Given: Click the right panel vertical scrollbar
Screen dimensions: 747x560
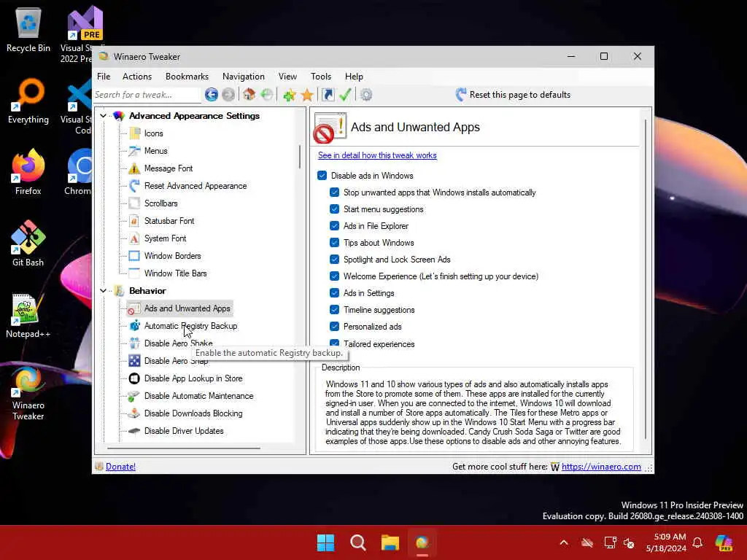Looking at the screenshot, I should pyautogui.click(x=646, y=279).
